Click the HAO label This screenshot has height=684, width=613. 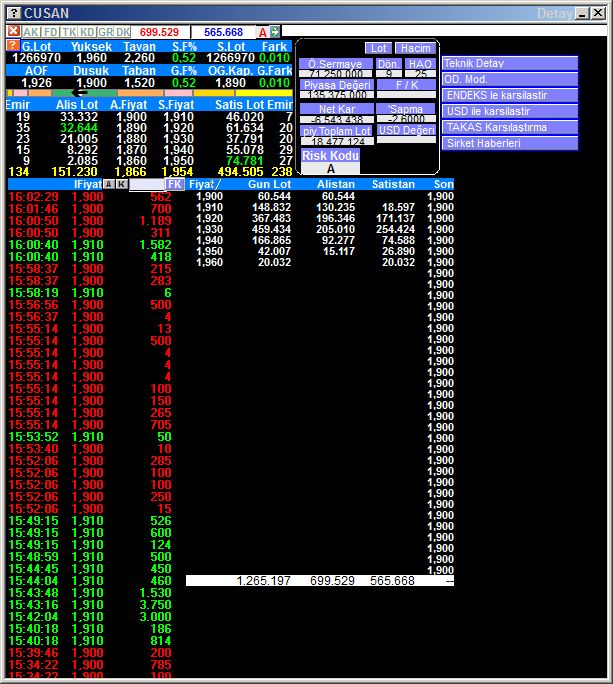pos(420,64)
